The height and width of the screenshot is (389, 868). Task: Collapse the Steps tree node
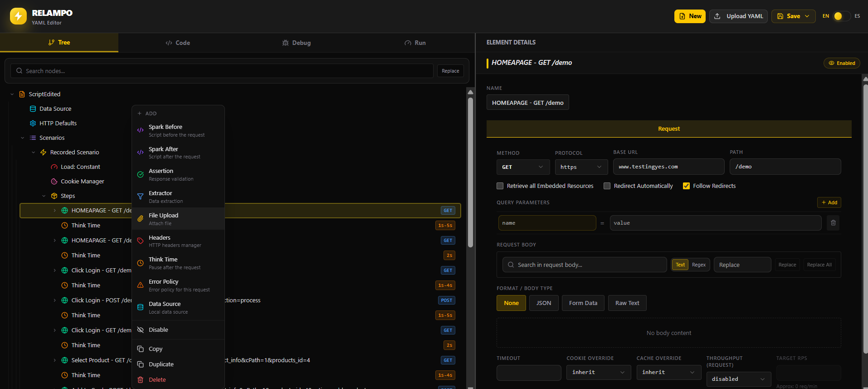pos(44,196)
